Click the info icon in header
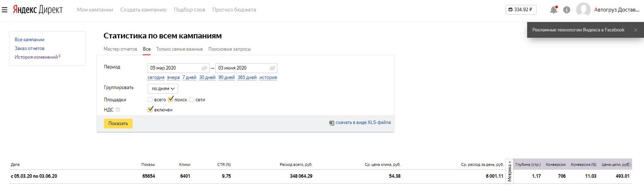The image size is (644, 191). [x=567, y=10]
